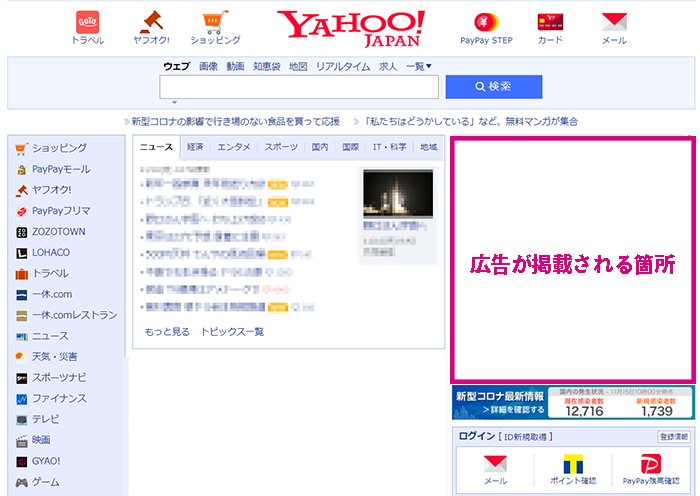This screenshot has height=496, width=700.
Task: Open 新型コロナ最新情報 banner
Action: click(573, 403)
